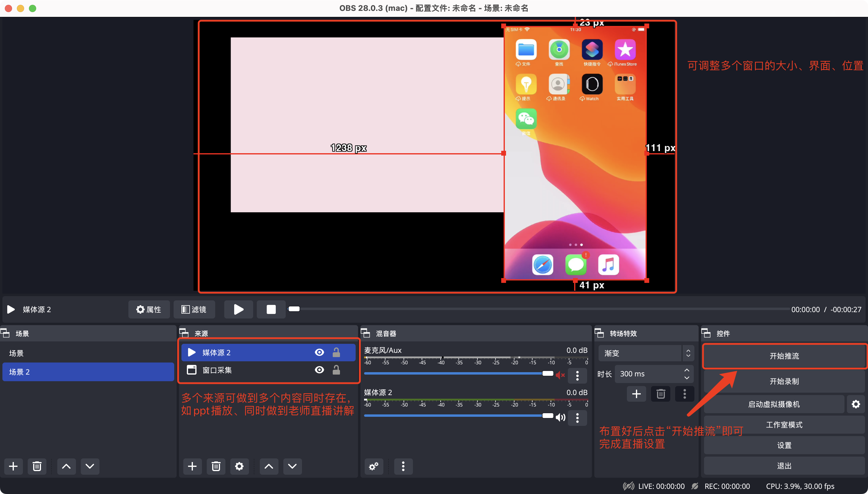Open the 滤镜 filters button
Image resolution: width=868 pixels, height=494 pixels.
[x=194, y=309]
